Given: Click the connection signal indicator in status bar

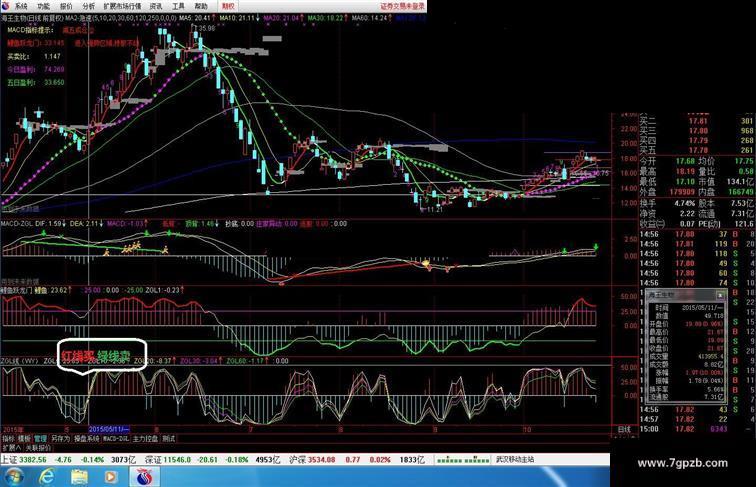Looking at the screenshot, I should [463, 460].
